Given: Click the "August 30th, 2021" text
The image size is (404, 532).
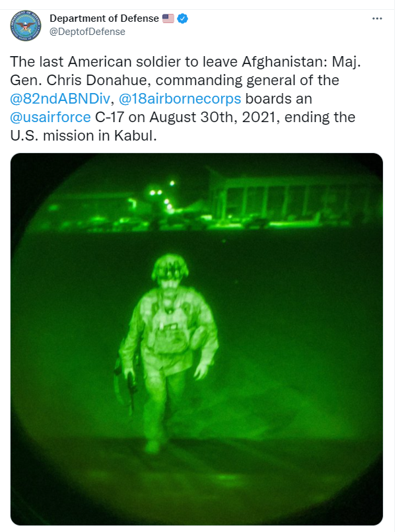Looking at the screenshot, I should 215,117.
